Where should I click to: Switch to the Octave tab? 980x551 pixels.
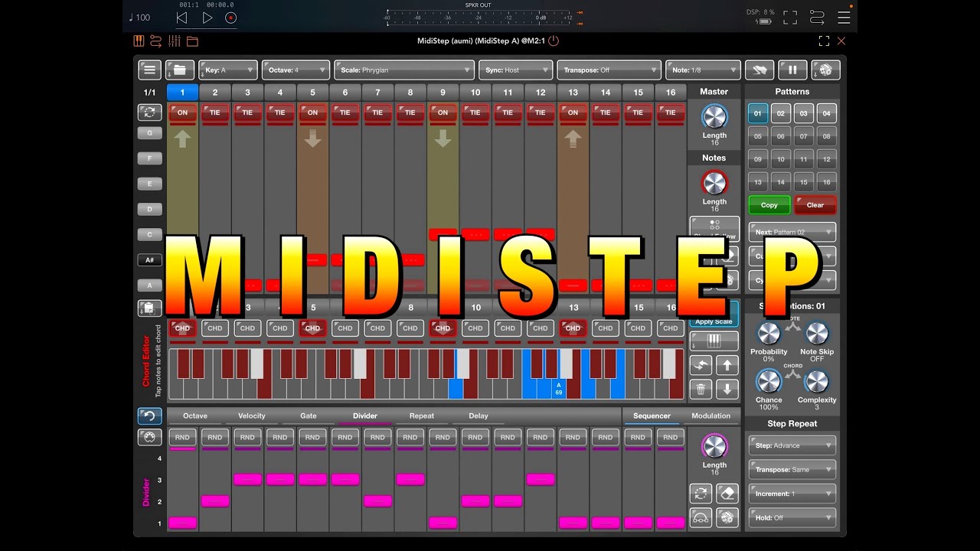pos(195,416)
